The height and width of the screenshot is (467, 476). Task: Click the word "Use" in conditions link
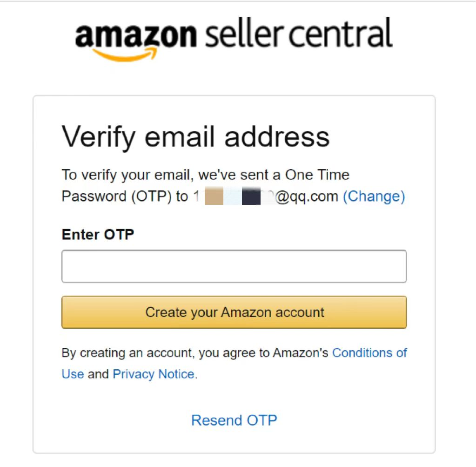[73, 374]
